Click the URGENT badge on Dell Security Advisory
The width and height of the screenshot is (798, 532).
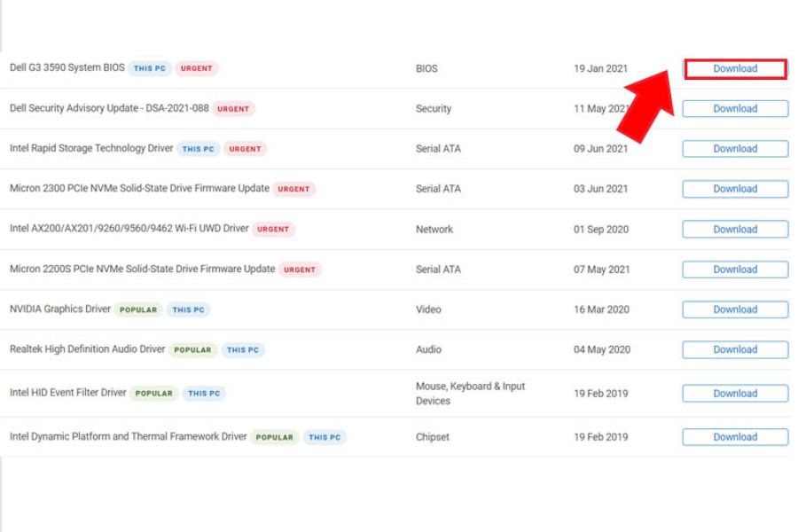point(233,109)
